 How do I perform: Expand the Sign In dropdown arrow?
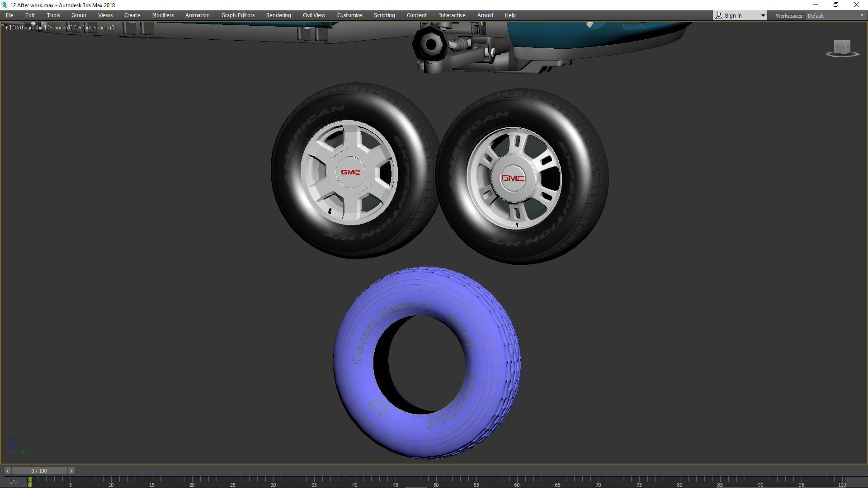(763, 15)
